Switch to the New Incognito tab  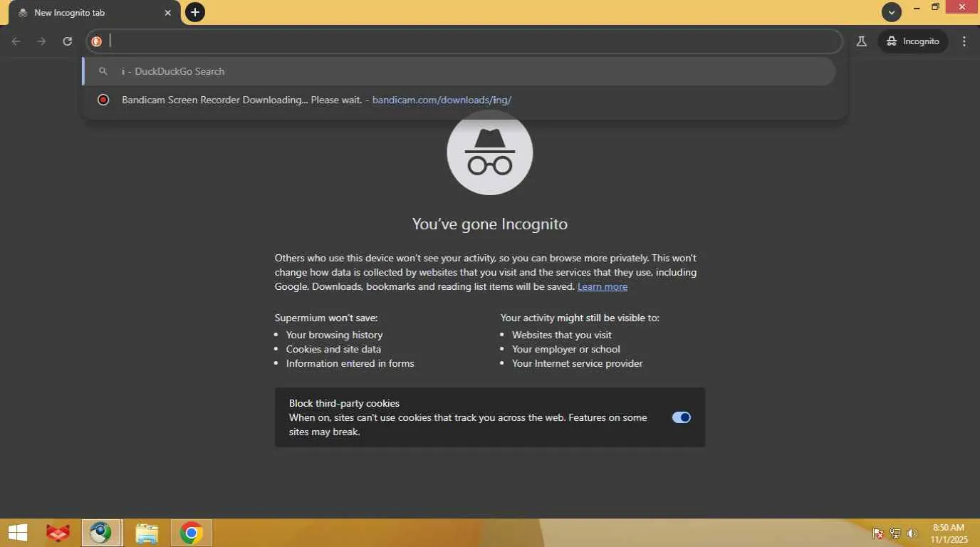[x=94, y=13]
